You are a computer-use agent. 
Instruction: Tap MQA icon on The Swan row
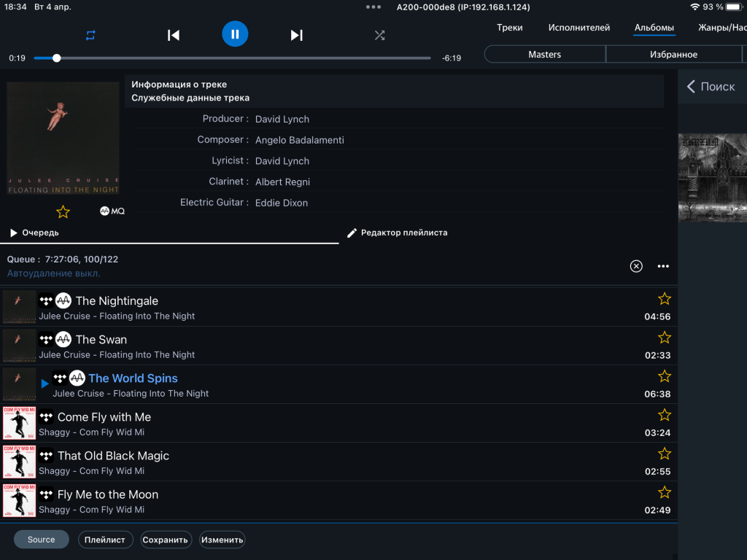(x=63, y=340)
